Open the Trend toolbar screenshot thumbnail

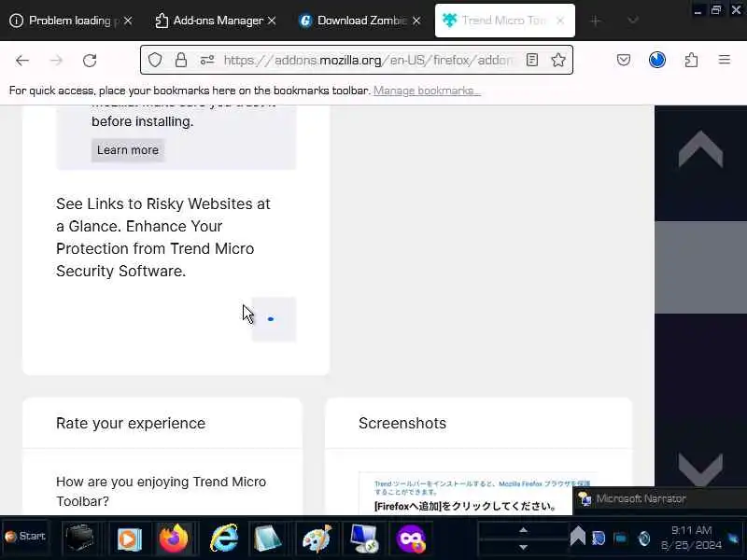[x=477, y=494]
